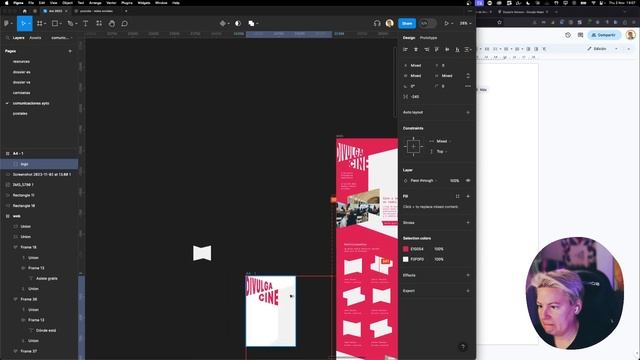Open the Distribute spacing dropdown
The height and width of the screenshot is (360, 640).
[x=468, y=50]
